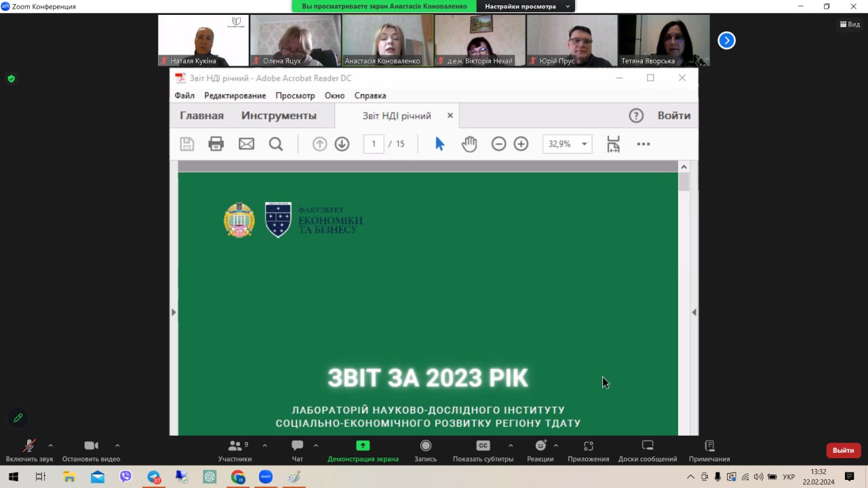Open Windows notification center icon

[x=849, y=476]
